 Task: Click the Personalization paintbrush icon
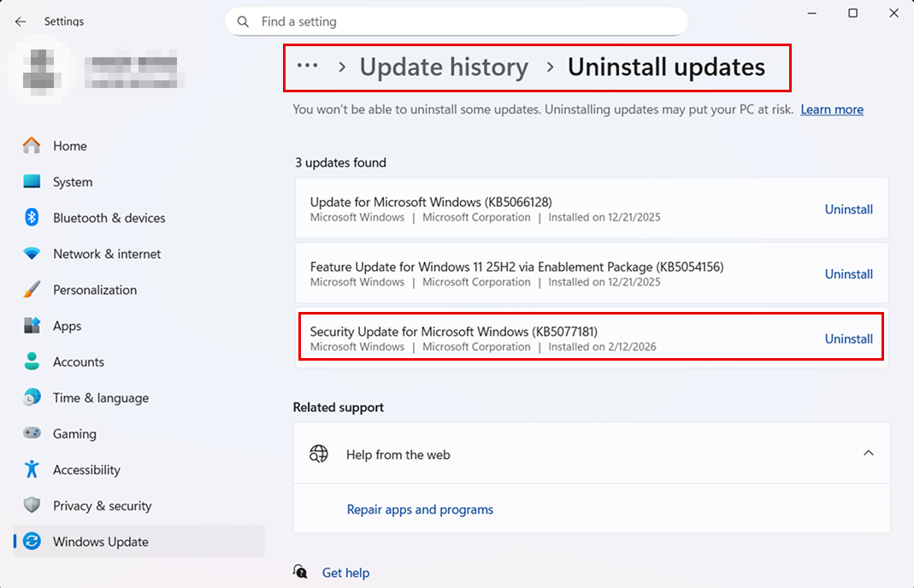(x=32, y=290)
